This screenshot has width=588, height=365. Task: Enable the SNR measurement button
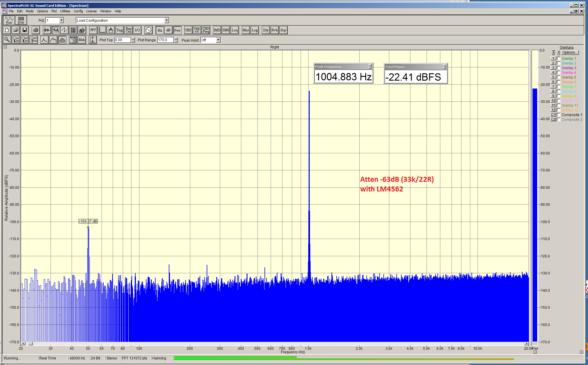(x=226, y=30)
